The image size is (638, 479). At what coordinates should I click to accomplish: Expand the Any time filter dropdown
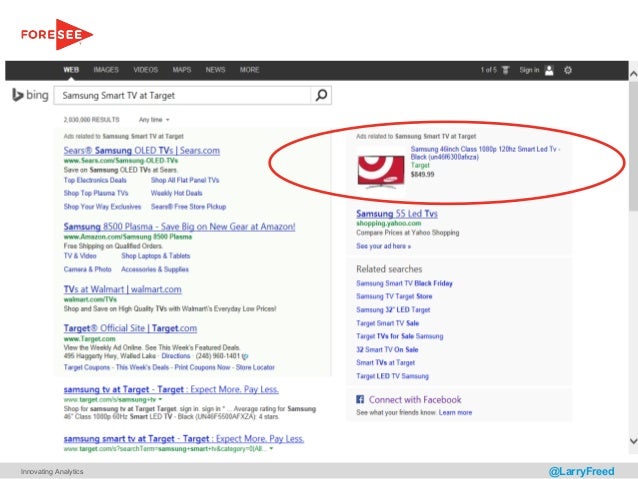coord(154,120)
